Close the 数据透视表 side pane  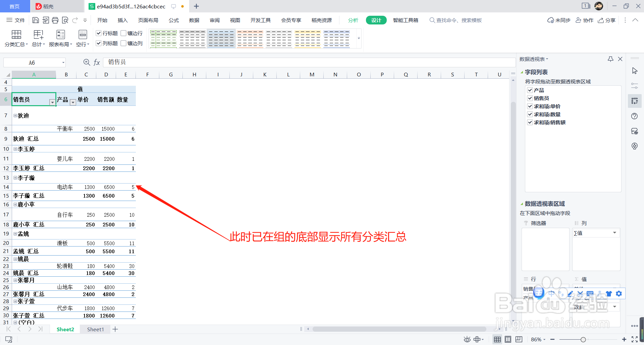click(x=620, y=59)
